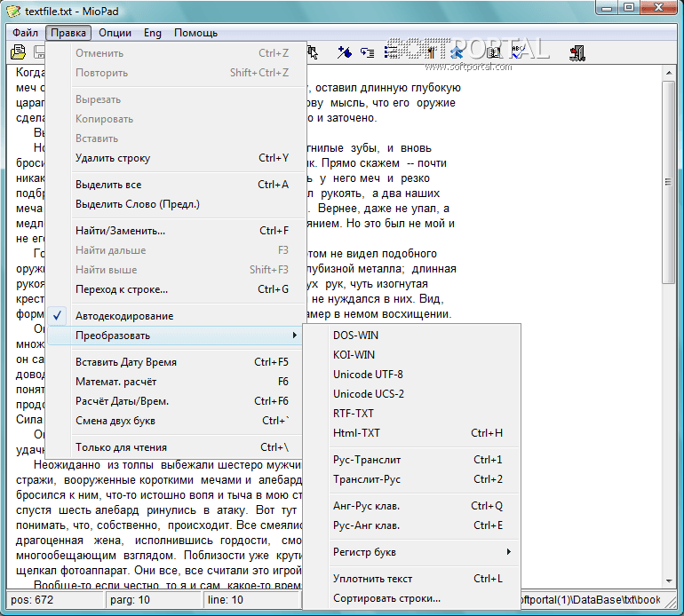The image size is (684, 616).
Task: Choose Переход к строке... entry
Action: 176,289
